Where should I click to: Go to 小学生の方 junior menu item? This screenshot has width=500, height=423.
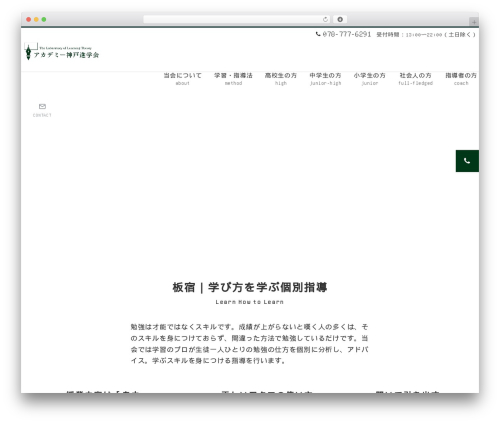point(370,79)
